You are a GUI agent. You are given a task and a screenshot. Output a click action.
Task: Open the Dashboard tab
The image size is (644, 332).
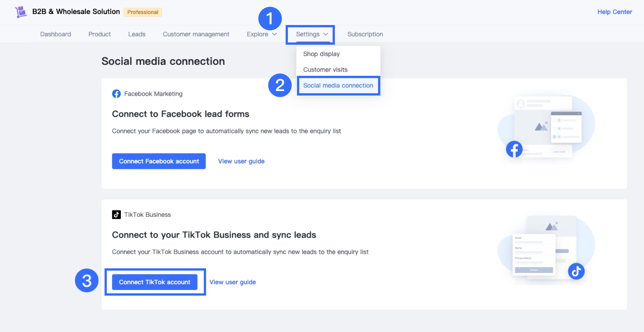56,34
